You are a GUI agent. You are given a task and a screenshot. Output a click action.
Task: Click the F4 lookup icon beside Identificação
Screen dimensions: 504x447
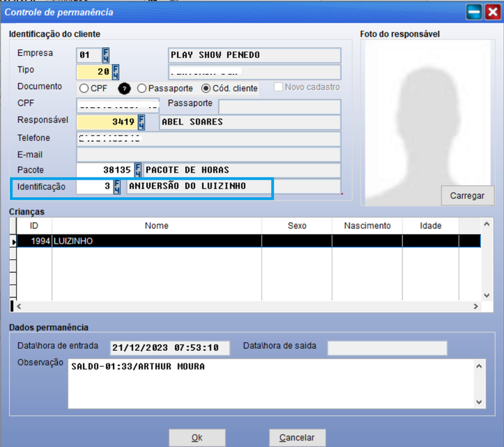coord(117,187)
